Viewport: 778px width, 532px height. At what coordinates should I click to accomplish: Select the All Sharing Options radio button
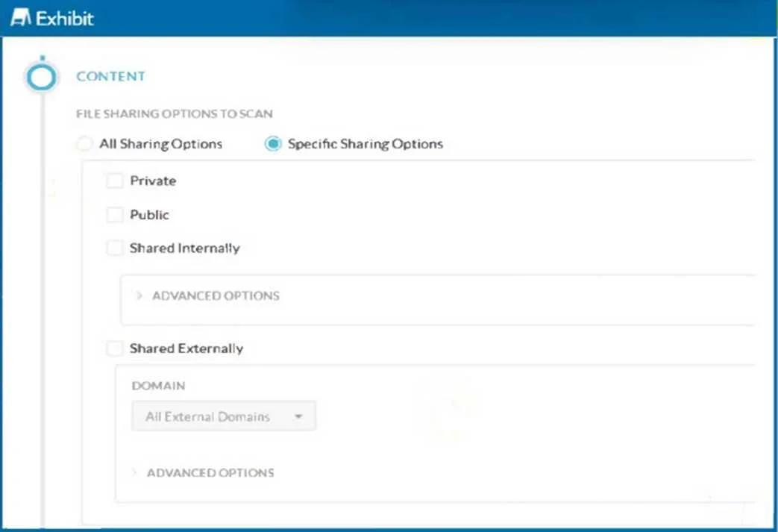click(x=84, y=144)
